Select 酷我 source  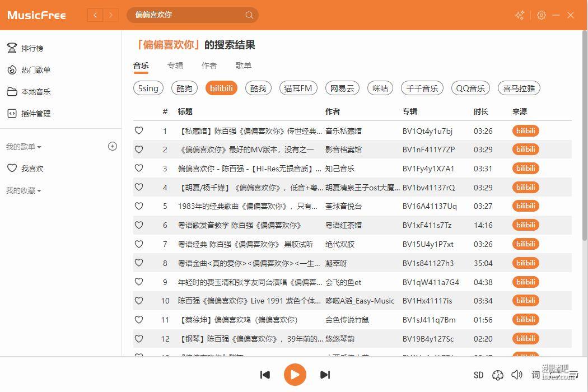[258, 88]
